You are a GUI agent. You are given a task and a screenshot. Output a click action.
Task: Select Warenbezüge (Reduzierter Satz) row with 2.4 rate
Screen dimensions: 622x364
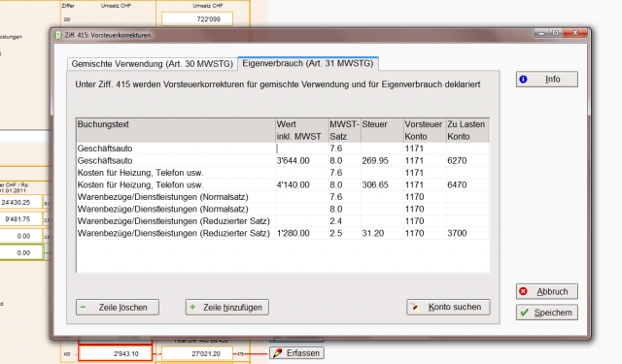pos(283,221)
